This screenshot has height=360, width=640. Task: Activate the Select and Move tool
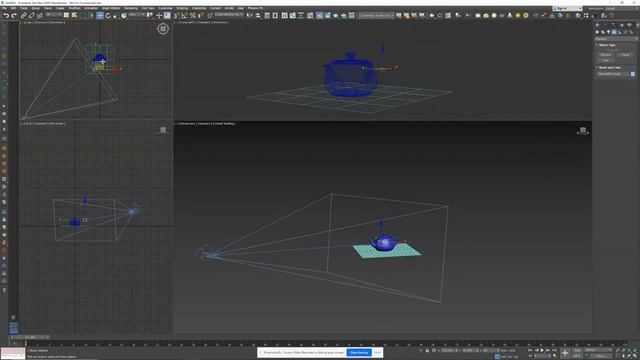click(x=100, y=16)
